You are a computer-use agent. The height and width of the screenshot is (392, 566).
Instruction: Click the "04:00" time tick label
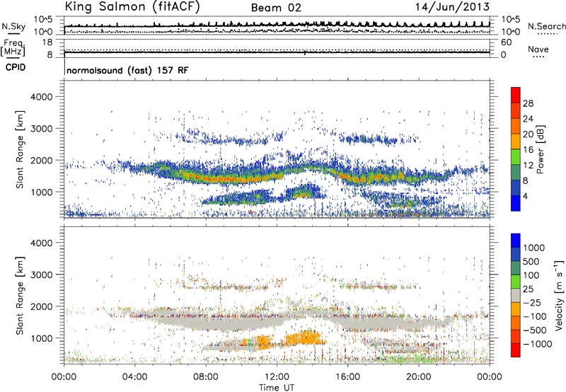pyautogui.click(x=135, y=377)
